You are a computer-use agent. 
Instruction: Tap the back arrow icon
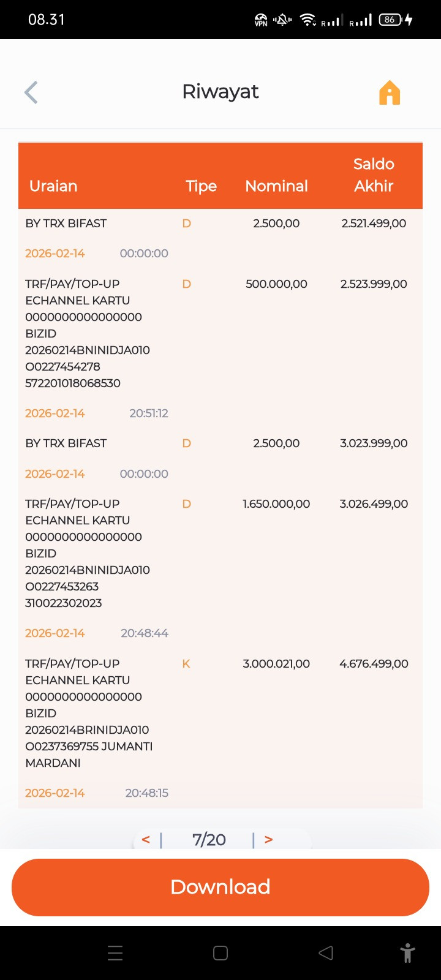[x=31, y=92]
